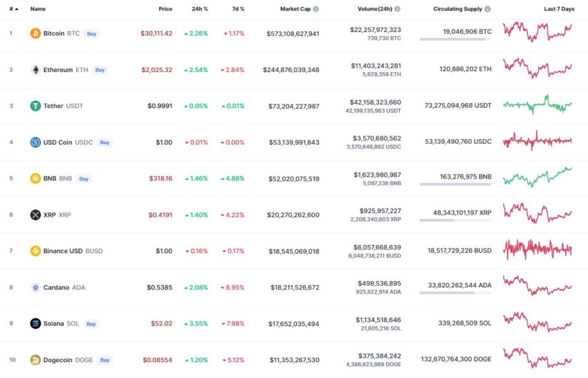588x378 pixels.
Task: Open the Market Cap info icon
Action: (315, 9)
